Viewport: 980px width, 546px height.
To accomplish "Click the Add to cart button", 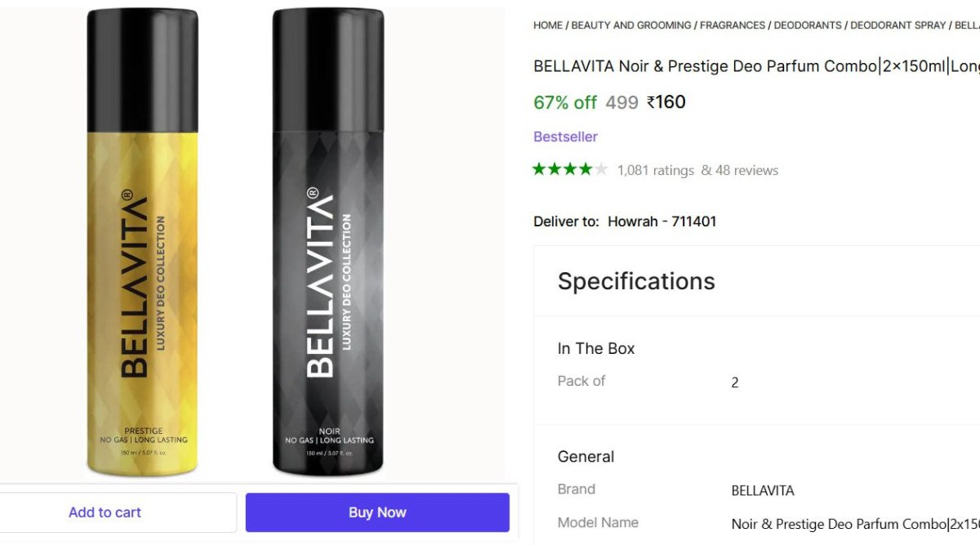I will tap(105, 512).
